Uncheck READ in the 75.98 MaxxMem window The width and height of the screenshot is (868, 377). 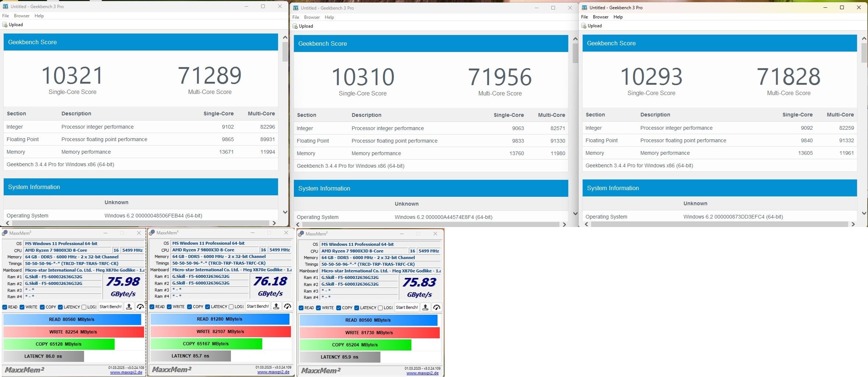(5, 307)
